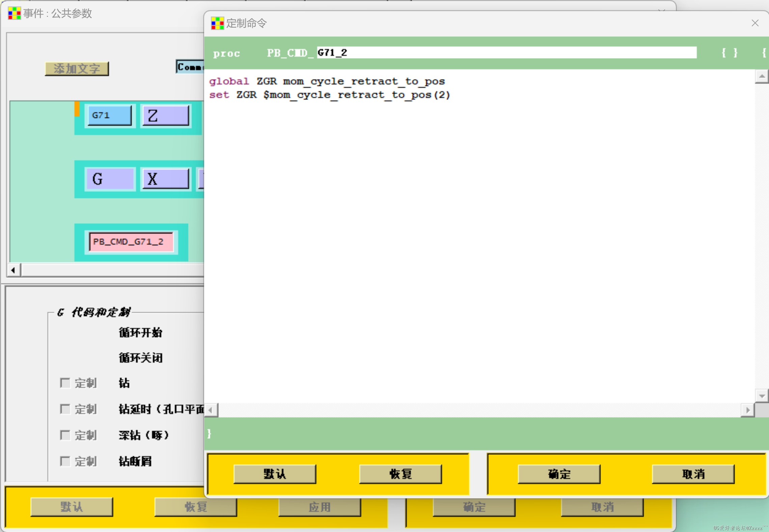
Task: Click 取消 button in 事件 window
Action: [x=602, y=507]
